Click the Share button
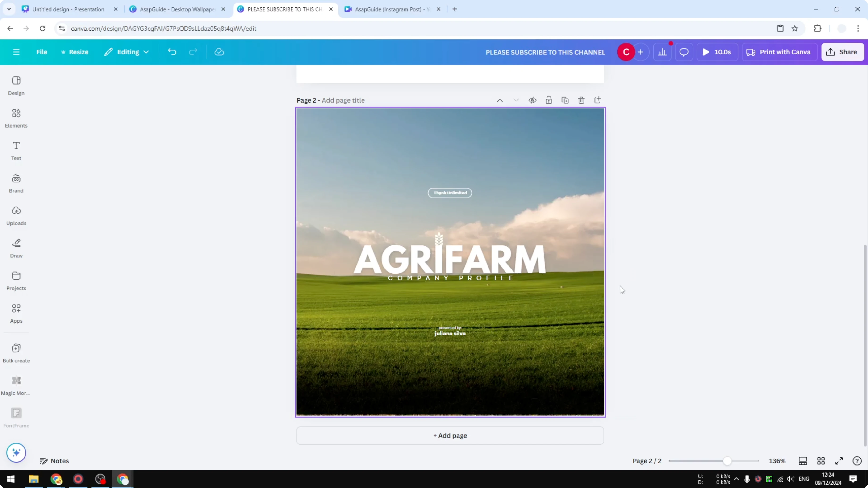868x488 pixels. (843, 52)
